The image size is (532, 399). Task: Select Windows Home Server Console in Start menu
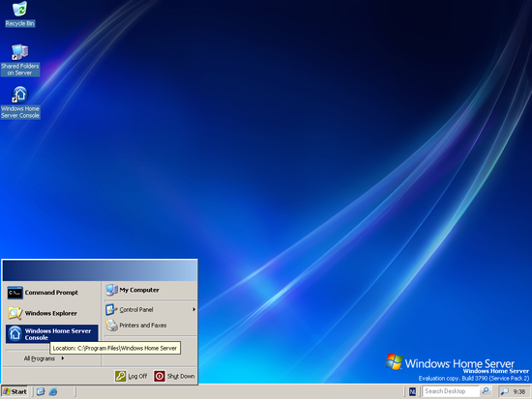click(x=51, y=334)
